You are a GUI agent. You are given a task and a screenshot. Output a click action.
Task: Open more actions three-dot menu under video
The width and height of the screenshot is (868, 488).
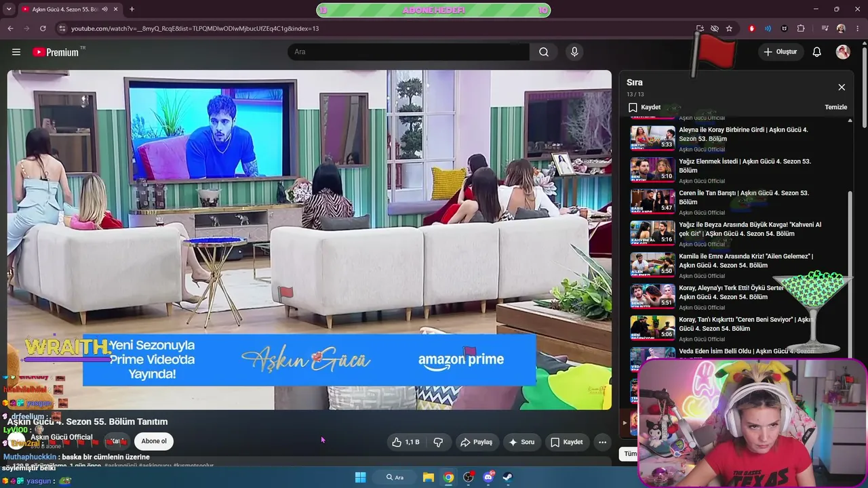(x=602, y=442)
